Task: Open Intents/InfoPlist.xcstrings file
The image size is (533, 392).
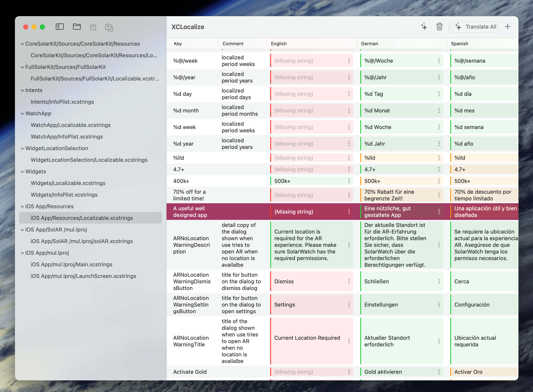Action: tap(62, 102)
